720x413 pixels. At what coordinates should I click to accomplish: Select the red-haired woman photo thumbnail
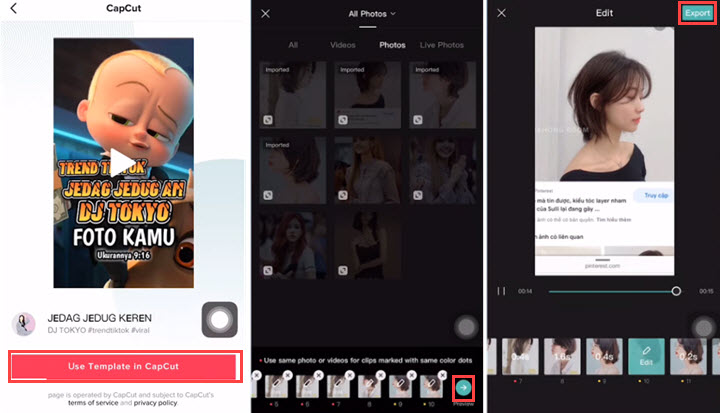click(x=292, y=245)
